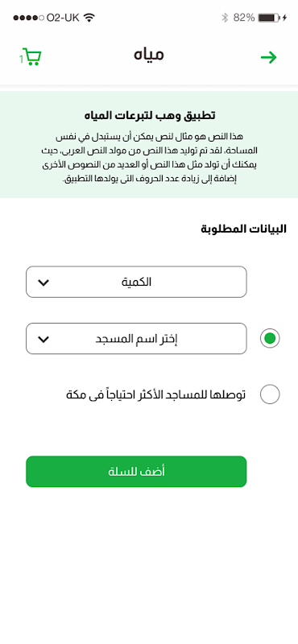
Task: Tap the Wi-Fi status icon
Action: point(89,18)
